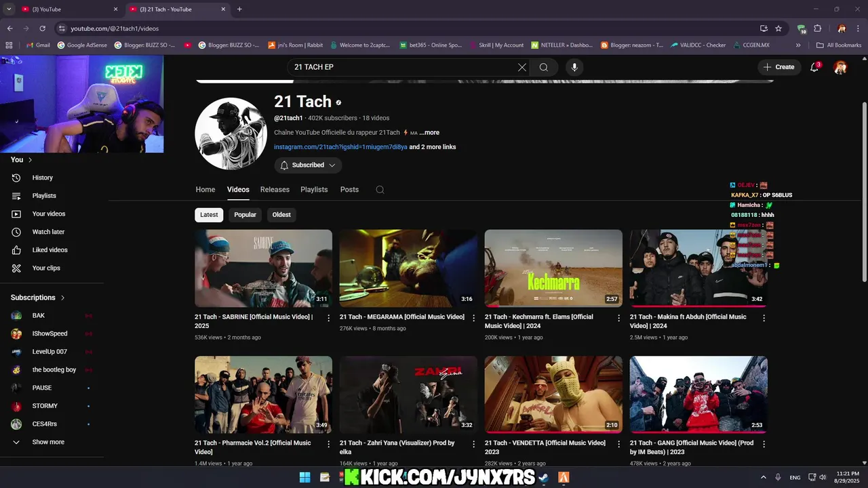Click the browser address bar URL
The height and width of the screenshot is (488, 868).
pyautogui.click(x=115, y=28)
